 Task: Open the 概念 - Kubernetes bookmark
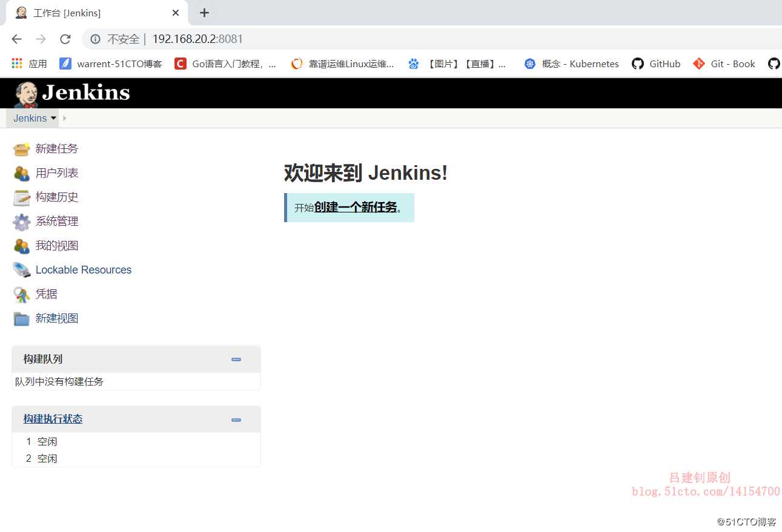point(572,64)
